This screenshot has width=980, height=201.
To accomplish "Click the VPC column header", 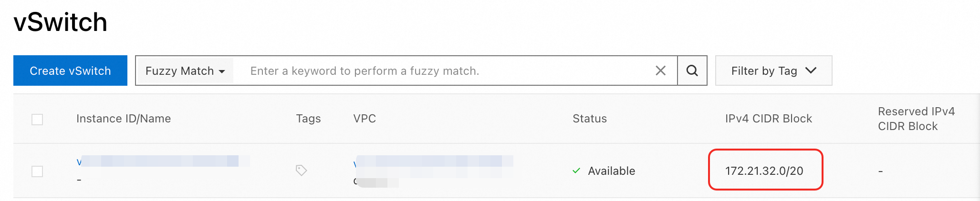I will click(365, 119).
